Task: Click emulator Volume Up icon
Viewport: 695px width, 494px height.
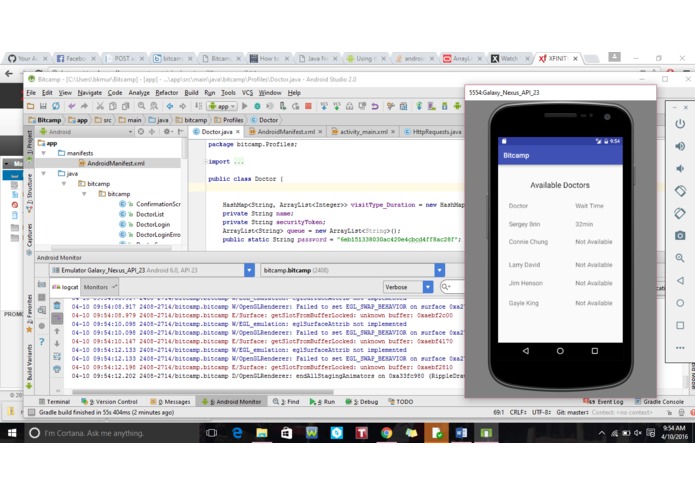Action: click(680, 146)
